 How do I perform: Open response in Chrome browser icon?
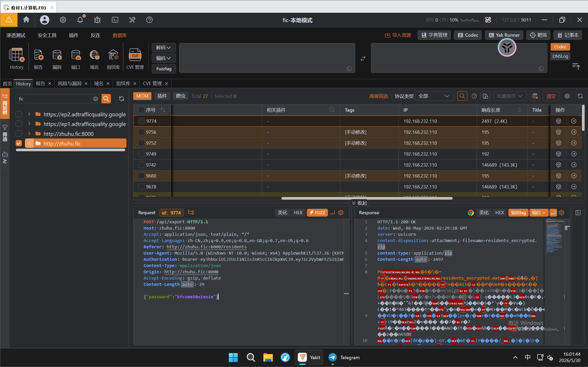[471, 213]
